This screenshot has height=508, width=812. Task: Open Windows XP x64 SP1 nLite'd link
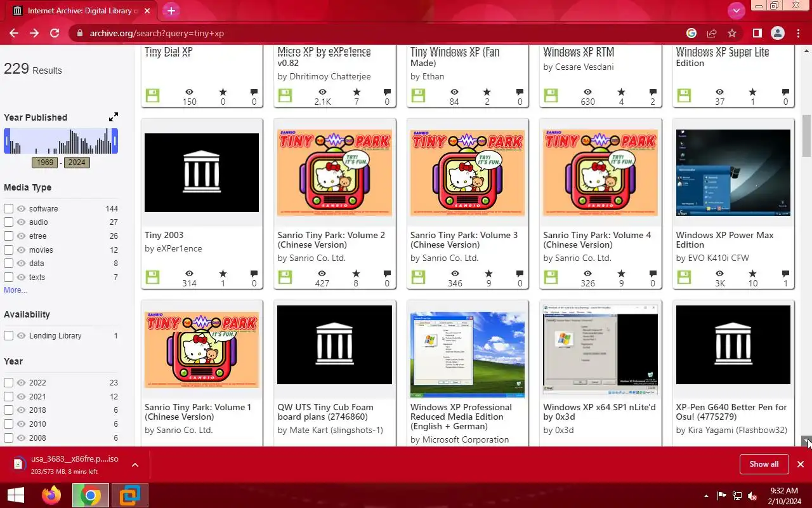pyautogui.click(x=599, y=412)
